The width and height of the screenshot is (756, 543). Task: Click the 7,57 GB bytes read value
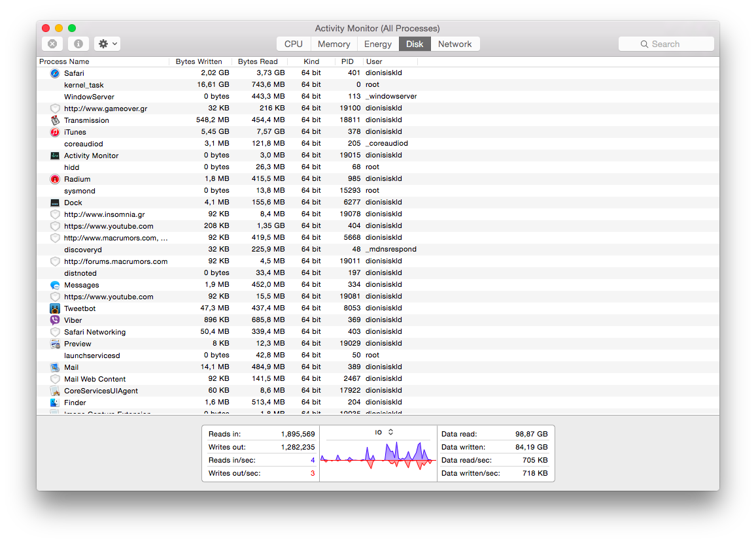pos(271,131)
